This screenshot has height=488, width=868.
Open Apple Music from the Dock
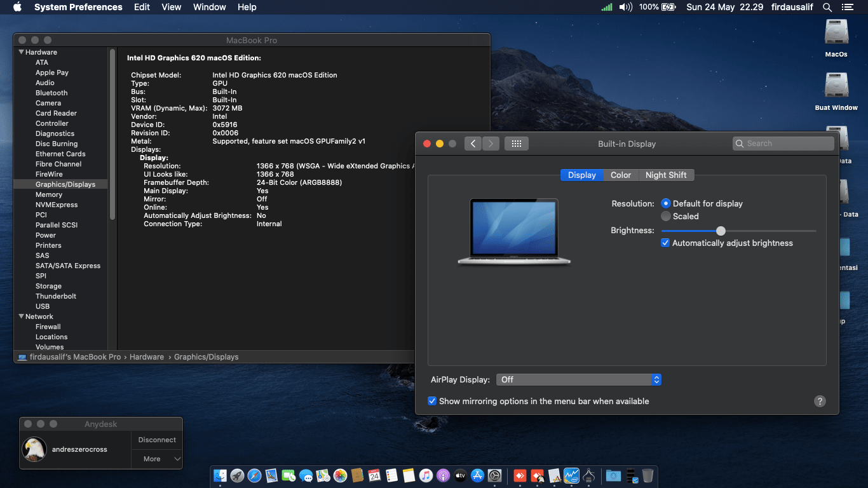425,475
